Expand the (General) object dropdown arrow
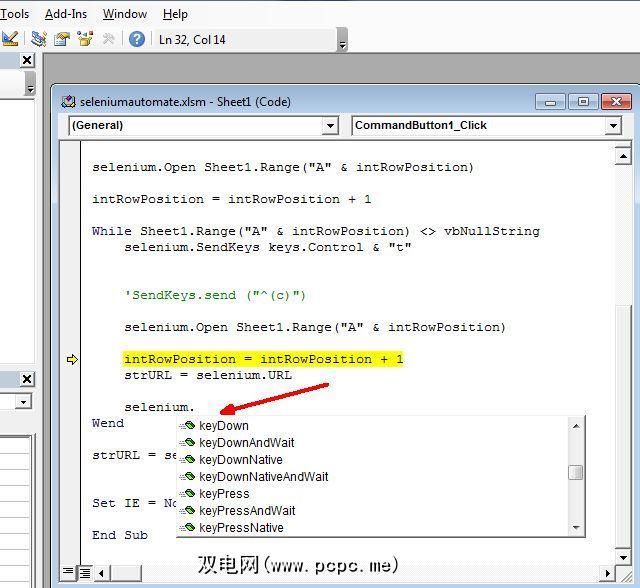640x588 pixels. [330, 126]
